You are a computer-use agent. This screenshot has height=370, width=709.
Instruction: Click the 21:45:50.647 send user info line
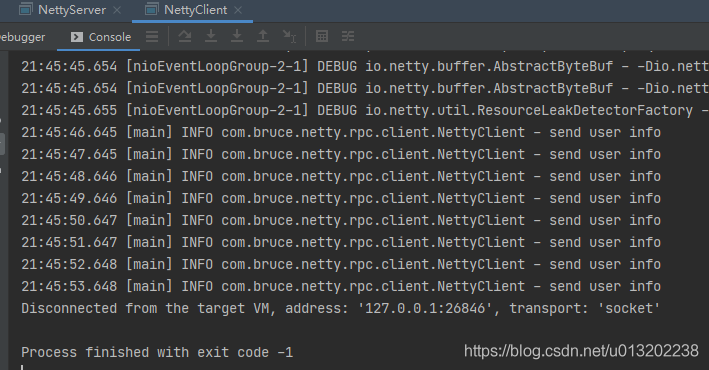click(341, 221)
